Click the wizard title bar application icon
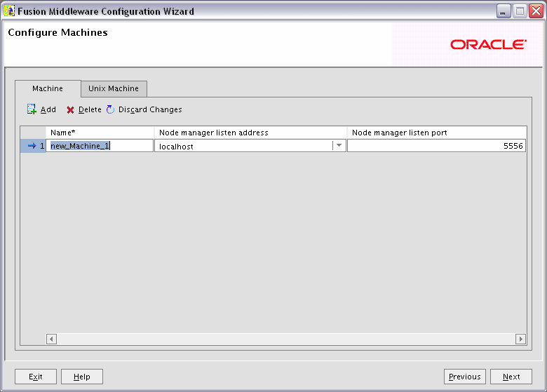Screen dimensions: 547x392 coord(9,11)
